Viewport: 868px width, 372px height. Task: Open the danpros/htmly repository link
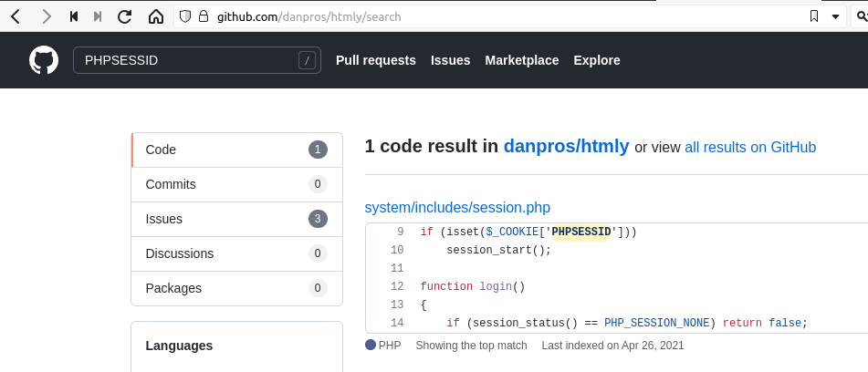click(x=566, y=147)
